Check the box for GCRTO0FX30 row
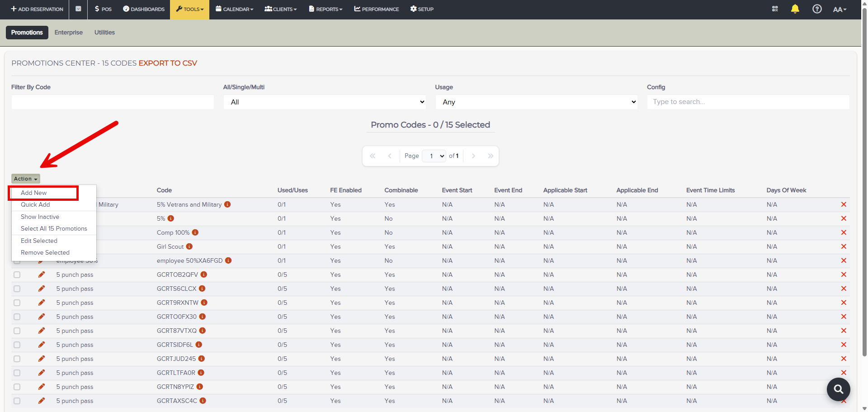The height and width of the screenshot is (412, 868). tap(17, 317)
